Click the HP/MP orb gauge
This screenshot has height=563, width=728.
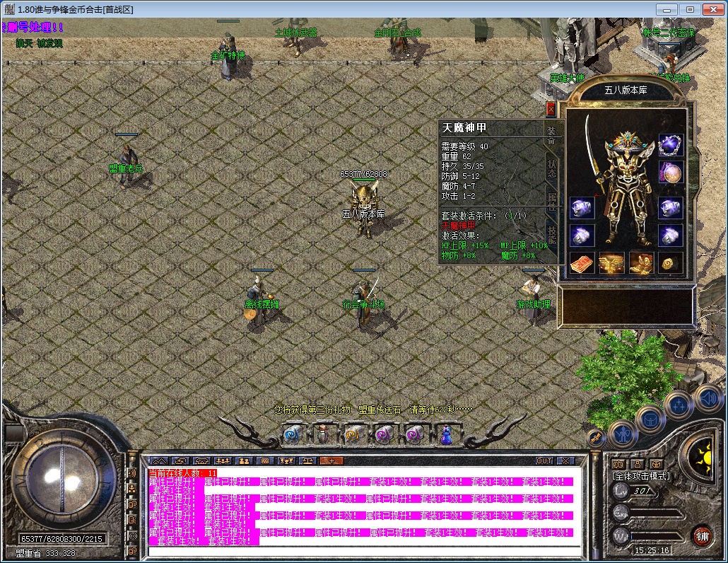tap(63, 478)
